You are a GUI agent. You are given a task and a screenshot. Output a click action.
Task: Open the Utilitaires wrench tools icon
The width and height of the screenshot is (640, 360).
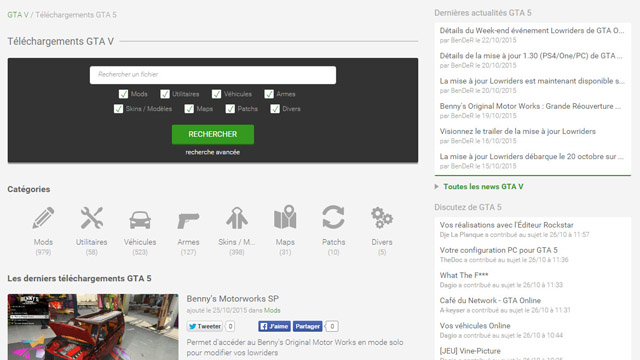click(91, 218)
